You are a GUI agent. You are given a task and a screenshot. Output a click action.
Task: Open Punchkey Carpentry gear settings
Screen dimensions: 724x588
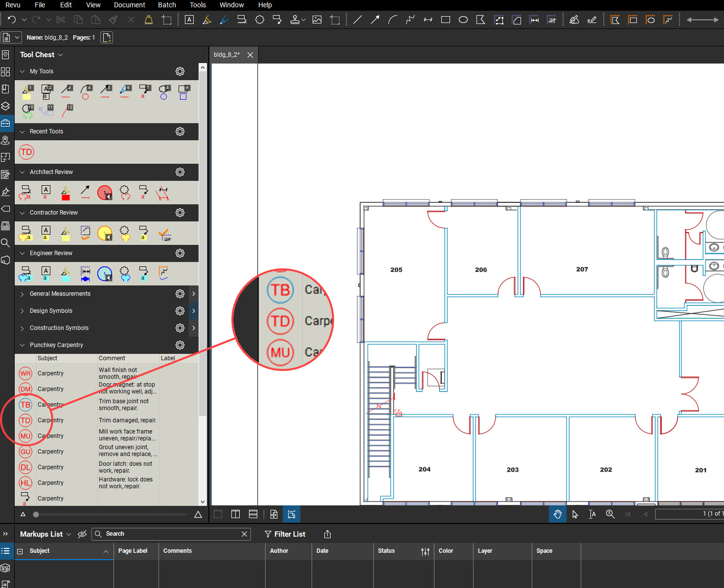coord(180,345)
